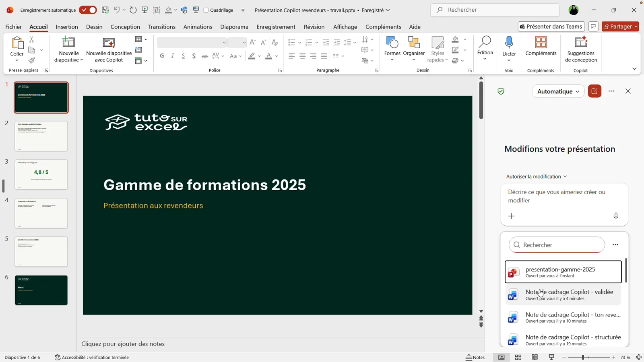Toggle strikethrough formatting
Image resolution: width=644 pixels, height=362 pixels.
click(204, 56)
